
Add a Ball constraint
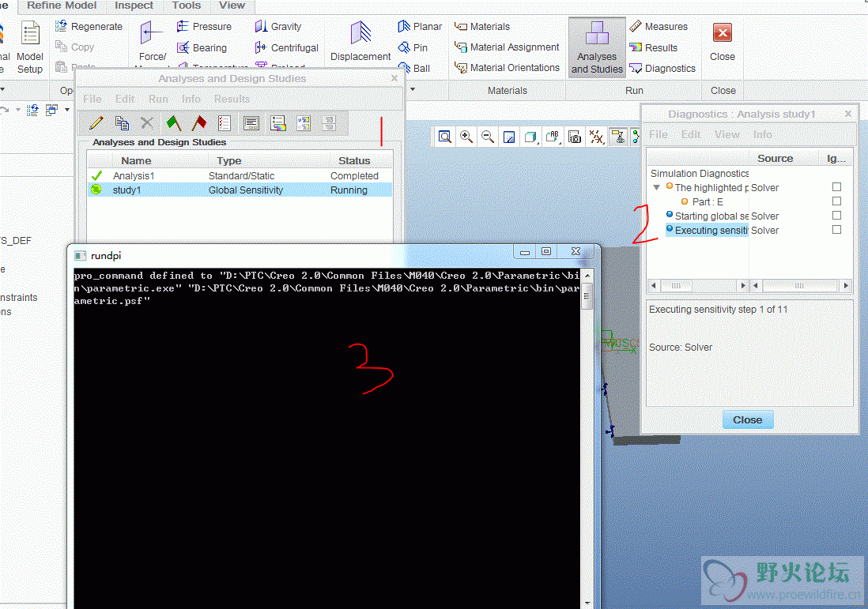(x=413, y=68)
